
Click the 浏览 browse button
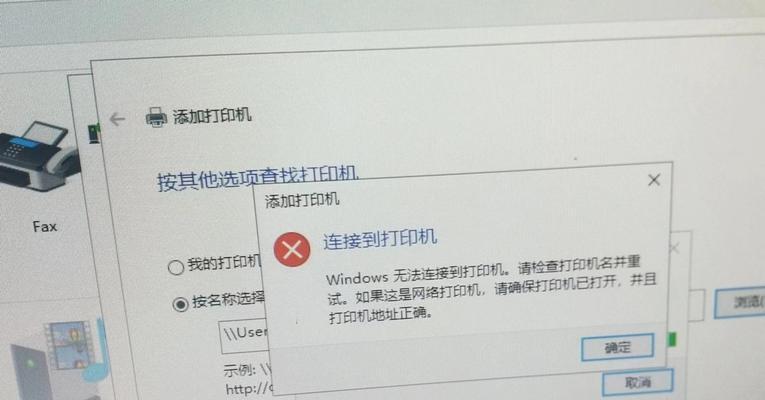740,303
